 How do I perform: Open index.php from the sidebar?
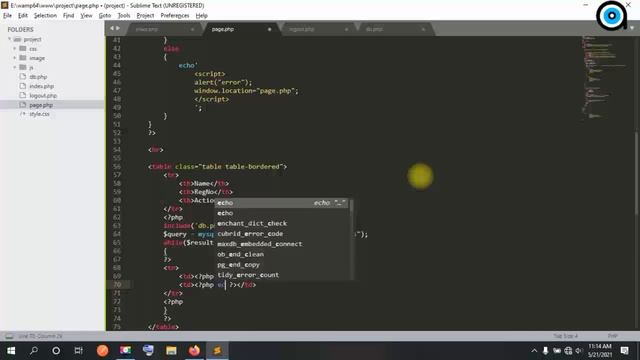tap(42, 86)
